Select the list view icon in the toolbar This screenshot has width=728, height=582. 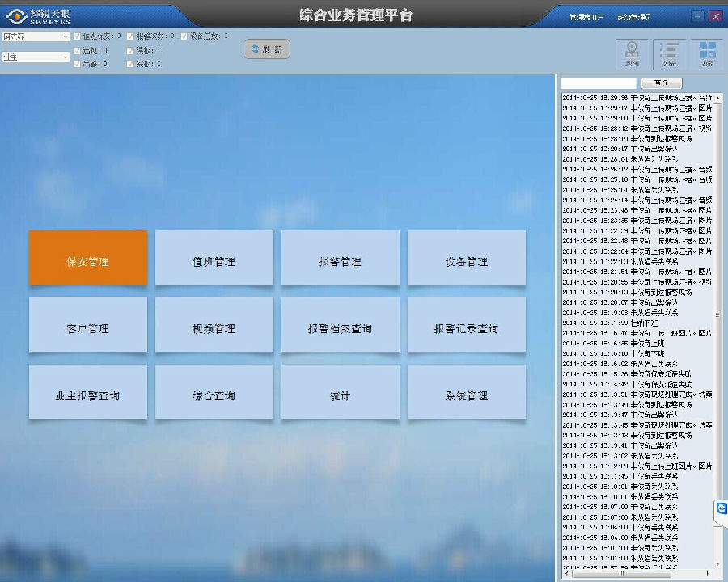tap(668, 48)
